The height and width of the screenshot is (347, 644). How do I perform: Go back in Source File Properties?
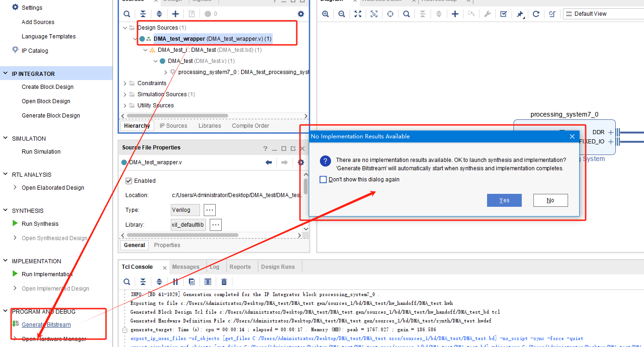click(269, 162)
